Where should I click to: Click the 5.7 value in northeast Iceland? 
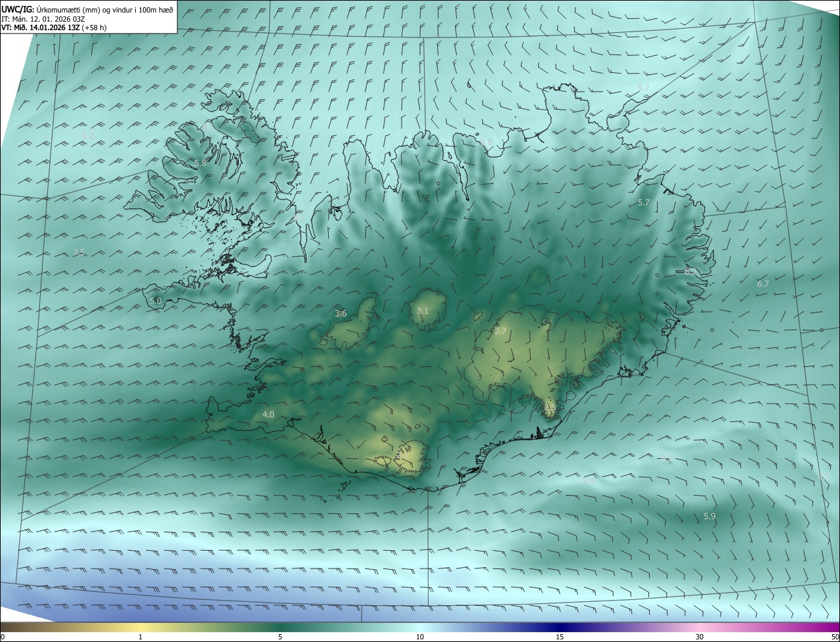643,203
